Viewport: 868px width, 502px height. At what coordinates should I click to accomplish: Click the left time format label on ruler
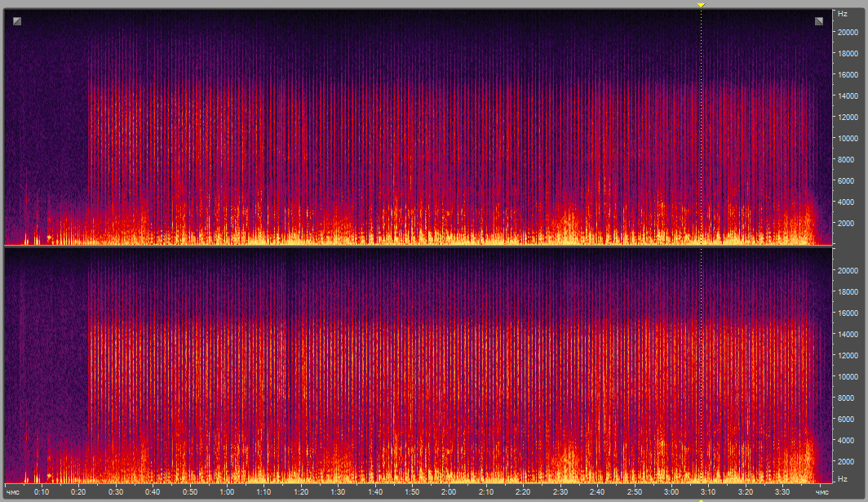click(x=13, y=493)
